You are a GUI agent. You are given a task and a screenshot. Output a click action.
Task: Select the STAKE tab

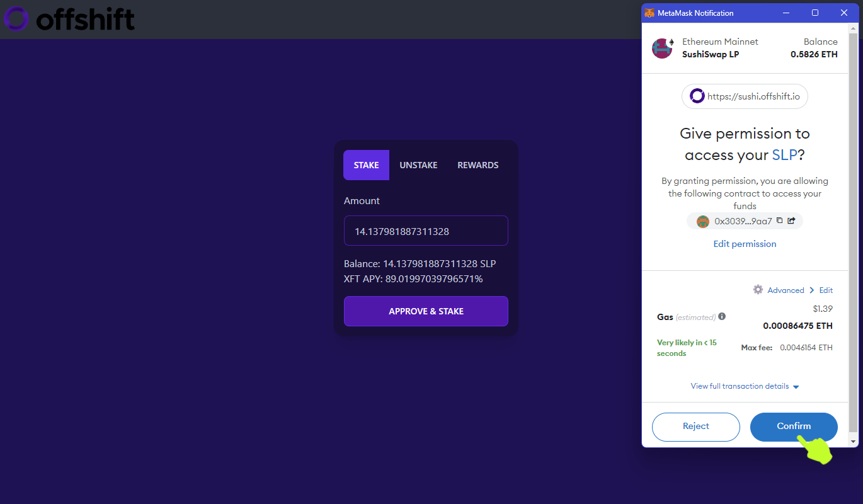(x=366, y=165)
